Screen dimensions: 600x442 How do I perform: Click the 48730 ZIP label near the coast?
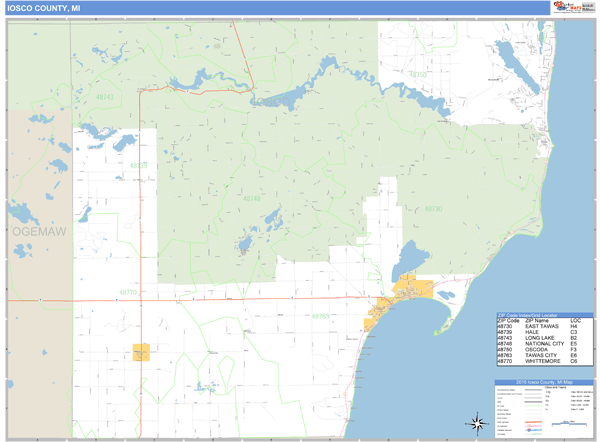click(431, 209)
